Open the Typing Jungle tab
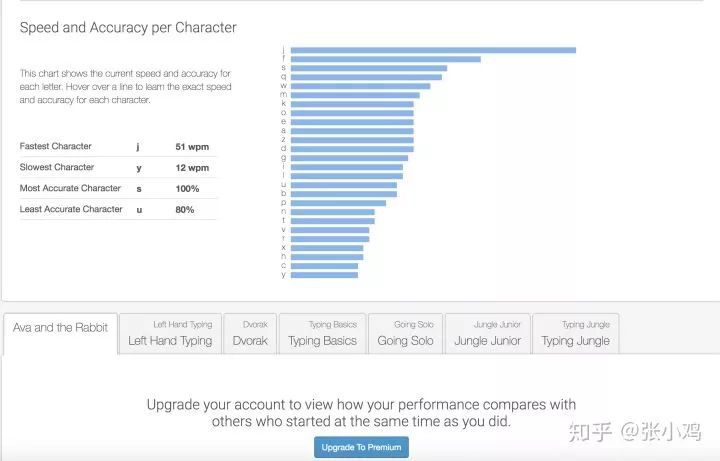Image resolution: width=720 pixels, height=461 pixels. [575, 333]
